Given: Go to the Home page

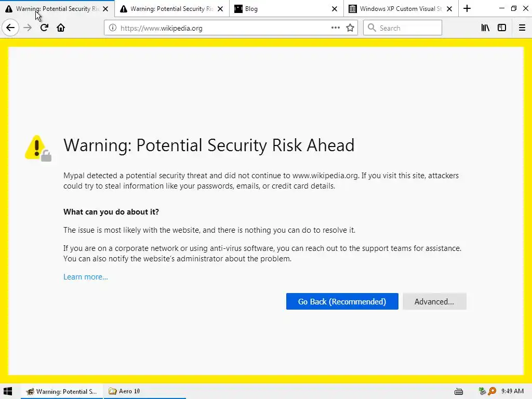Looking at the screenshot, I should coord(61,28).
